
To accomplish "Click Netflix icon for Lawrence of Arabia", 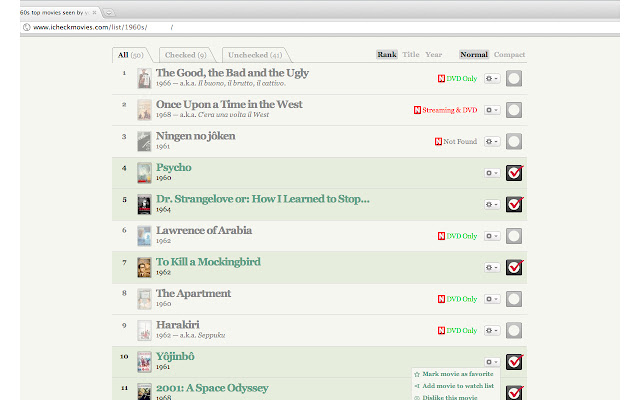I will coord(441,236).
